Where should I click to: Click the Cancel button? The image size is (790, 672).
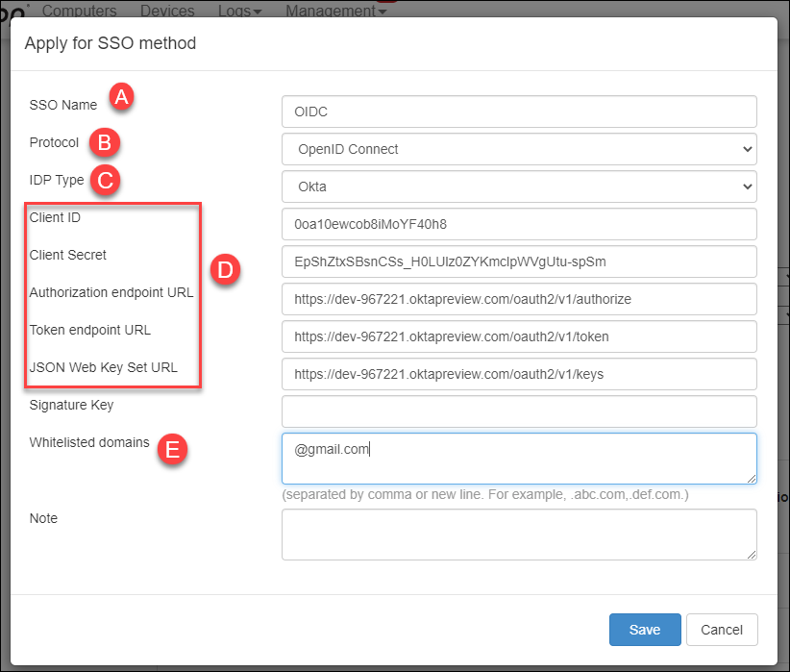point(722,630)
